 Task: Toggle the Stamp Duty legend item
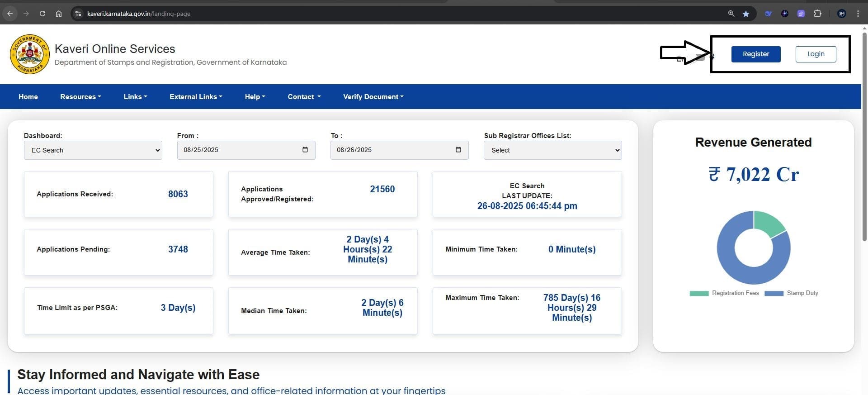791,293
